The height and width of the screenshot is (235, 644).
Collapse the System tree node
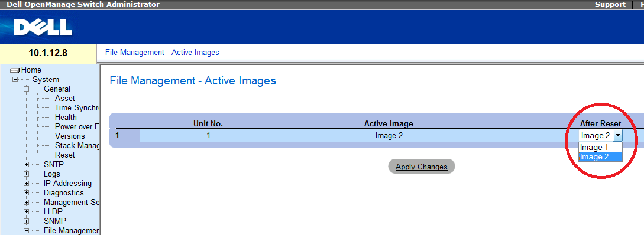15,80
